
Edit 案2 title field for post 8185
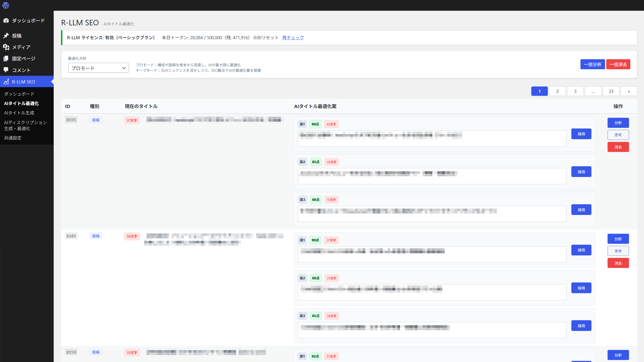point(432,292)
